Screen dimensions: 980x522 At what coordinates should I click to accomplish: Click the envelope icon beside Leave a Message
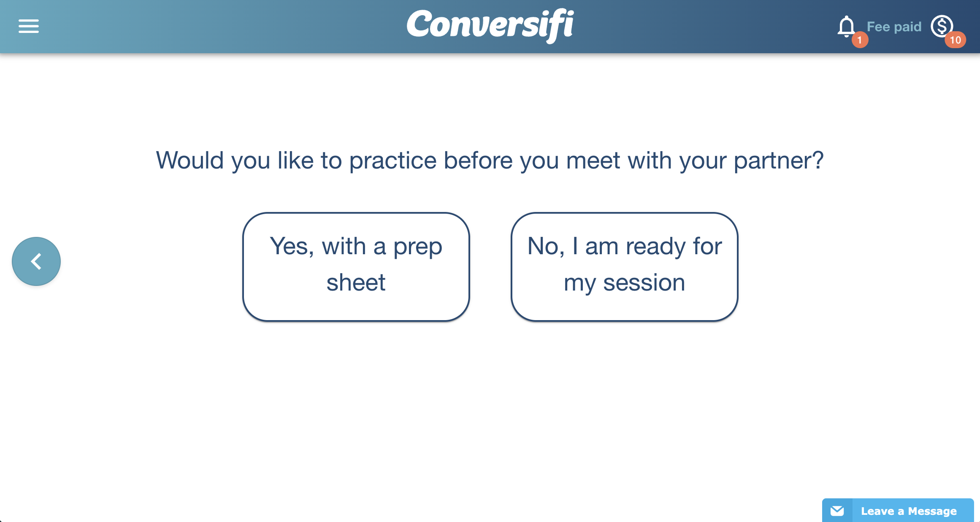(837, 511)
